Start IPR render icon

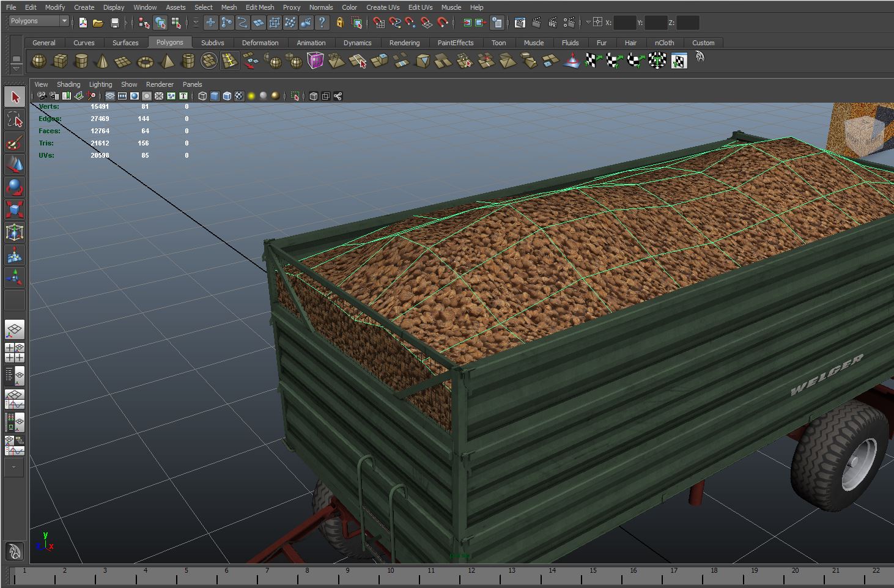click(553, 23)
